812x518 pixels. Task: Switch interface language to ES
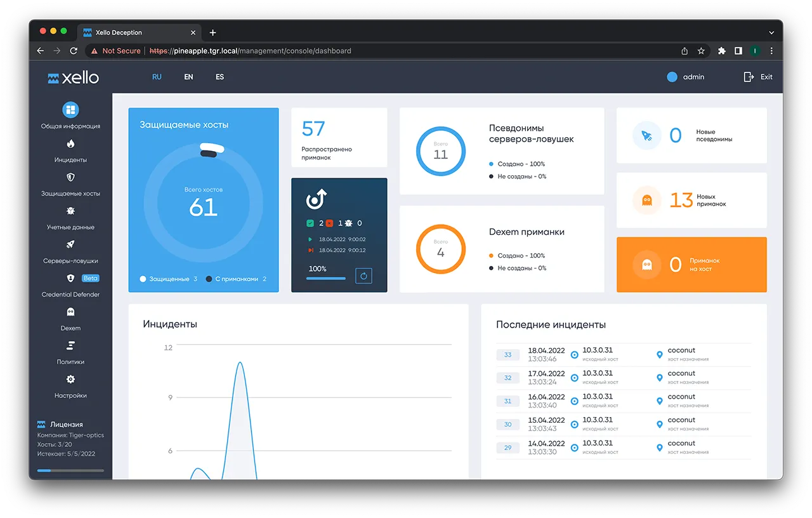(219, 77)
